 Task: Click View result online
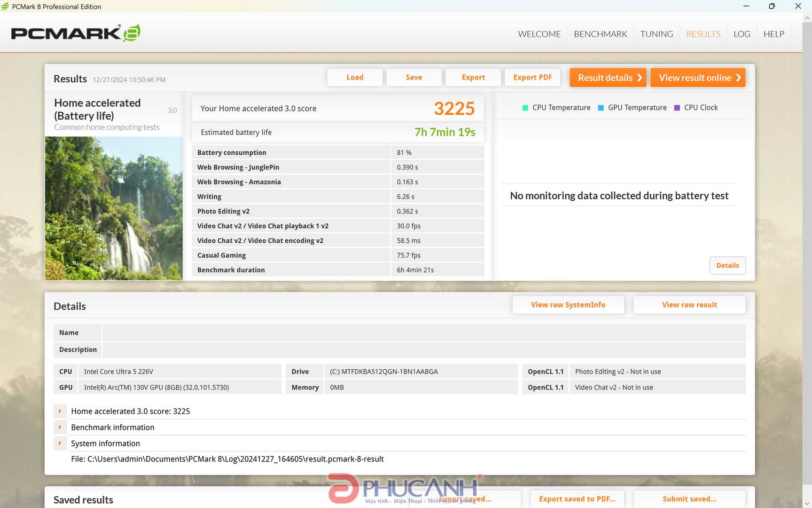point(698,78)
